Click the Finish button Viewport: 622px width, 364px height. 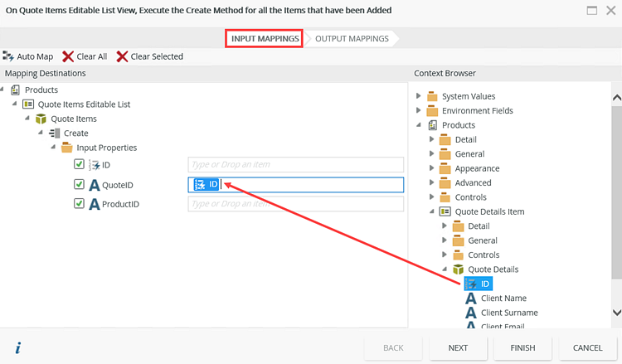522,347
